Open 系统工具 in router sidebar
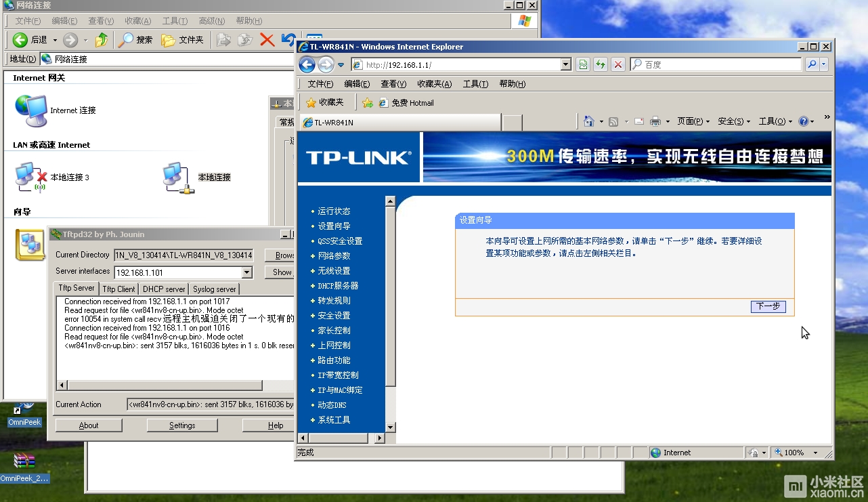This screenshot has width=868, height=502. click(x=334, y=420)
